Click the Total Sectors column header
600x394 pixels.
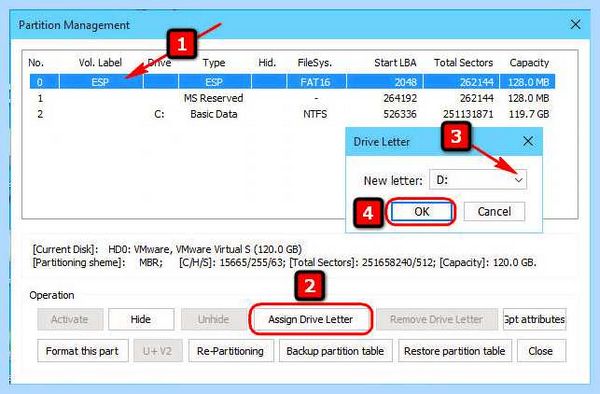(x=463, y=63)
